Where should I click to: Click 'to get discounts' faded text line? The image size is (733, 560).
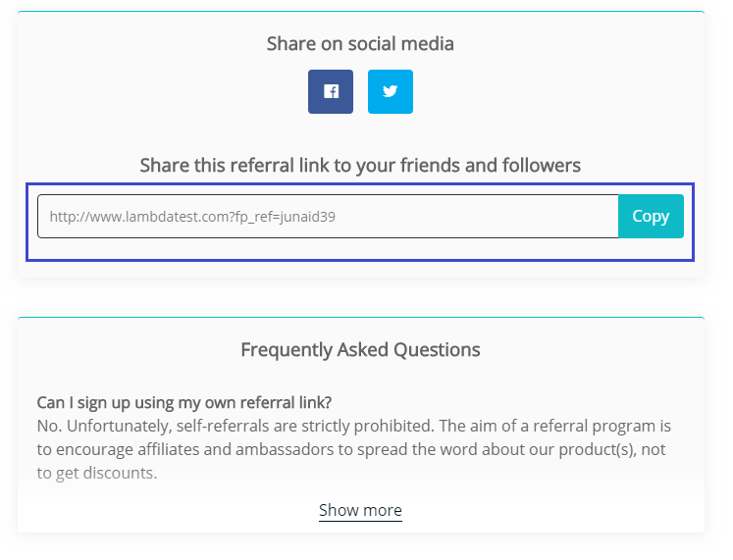(96, 474)
